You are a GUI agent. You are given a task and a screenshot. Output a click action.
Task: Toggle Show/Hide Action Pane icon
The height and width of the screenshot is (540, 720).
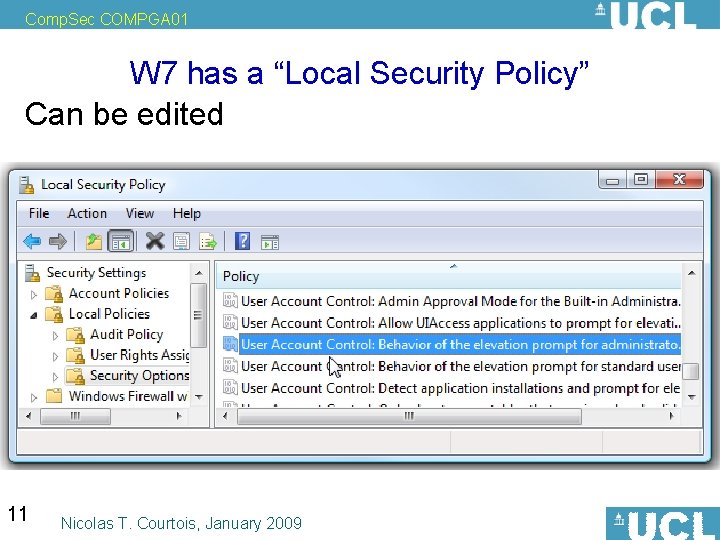point(270,242)
